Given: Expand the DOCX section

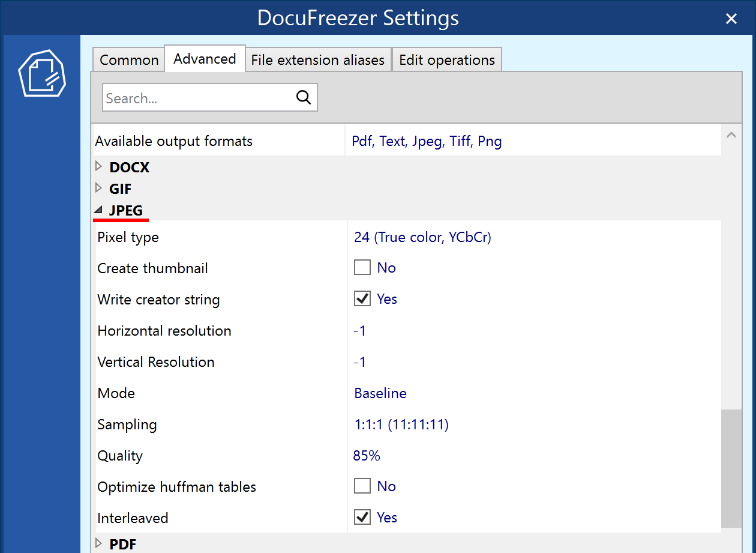Looking at the screenshot, I should point(99,167).
